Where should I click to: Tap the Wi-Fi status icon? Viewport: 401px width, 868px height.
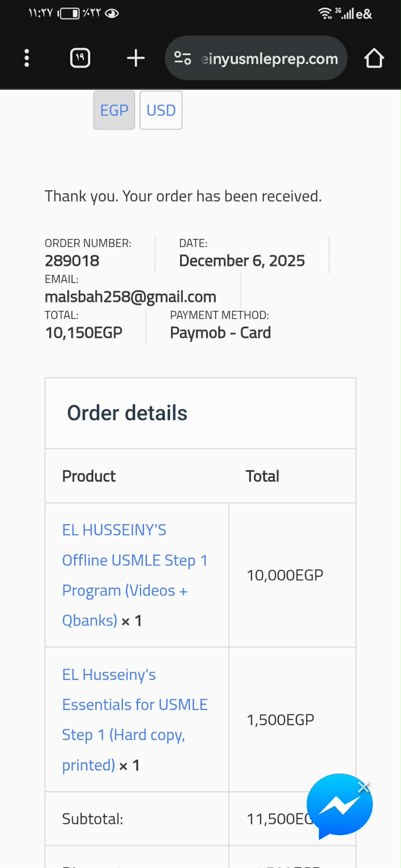click(325, 14)
